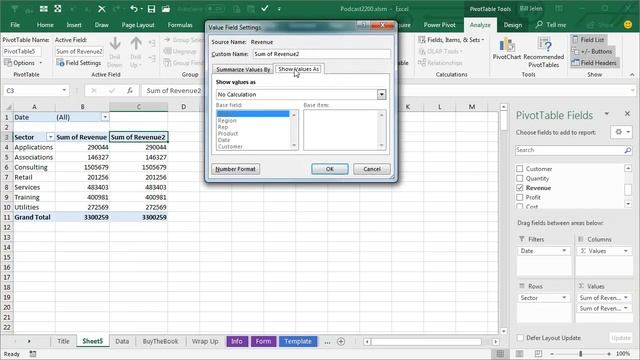
Task: Click the Undo icon in quick access toolbar
Action: coord(134,9)
